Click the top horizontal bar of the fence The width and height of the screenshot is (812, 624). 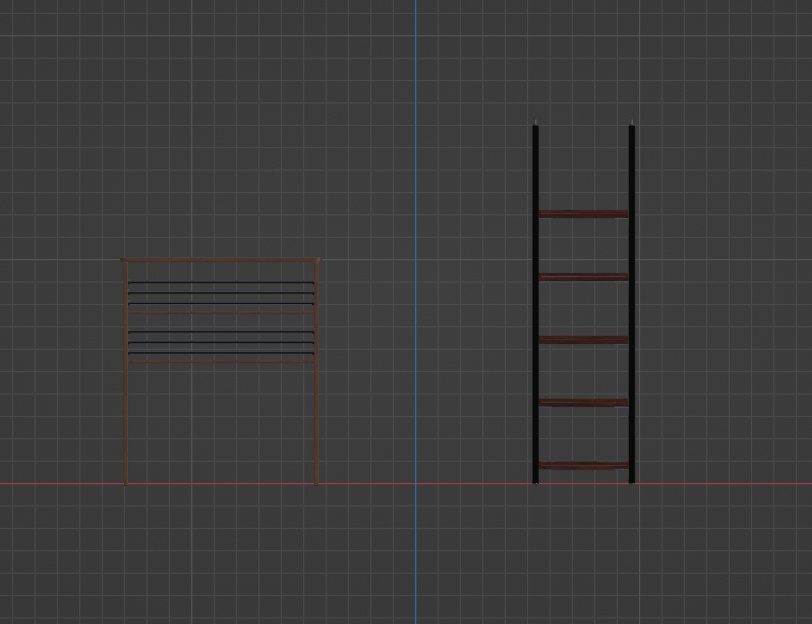222,260
